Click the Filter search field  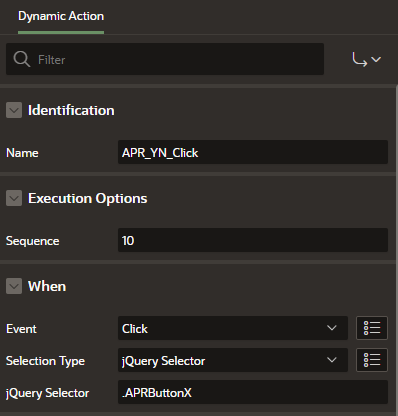tap(165, 59)
